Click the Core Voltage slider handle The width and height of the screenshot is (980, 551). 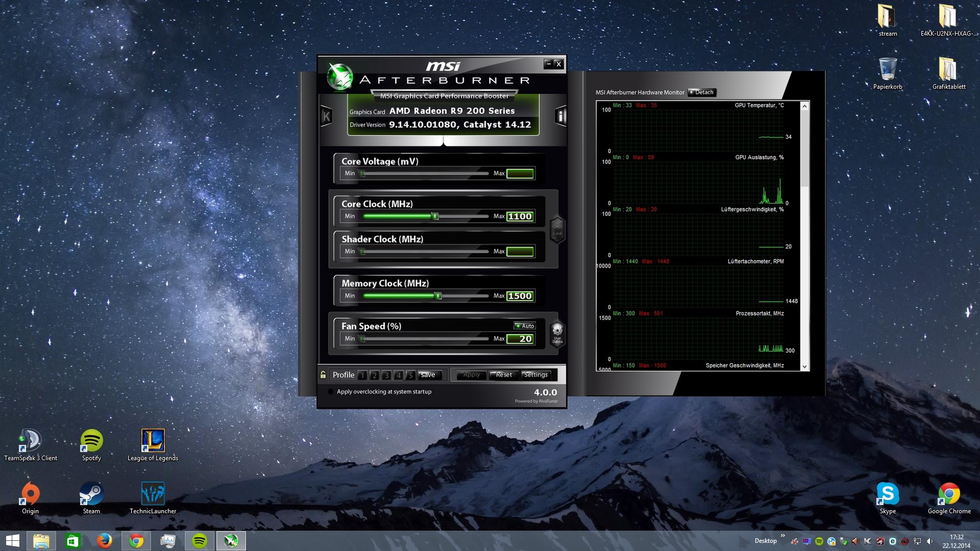pyautogui.click(x=362, y=174)
